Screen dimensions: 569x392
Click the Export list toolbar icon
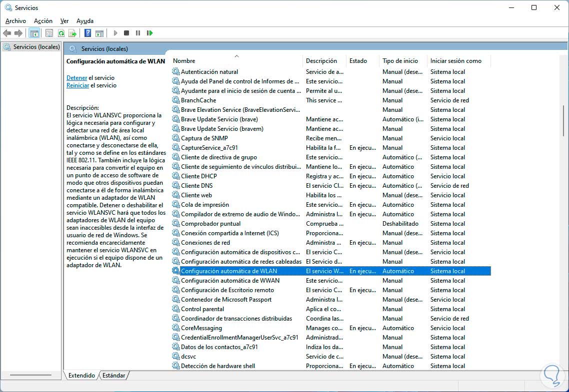click(x=72, y=33)
